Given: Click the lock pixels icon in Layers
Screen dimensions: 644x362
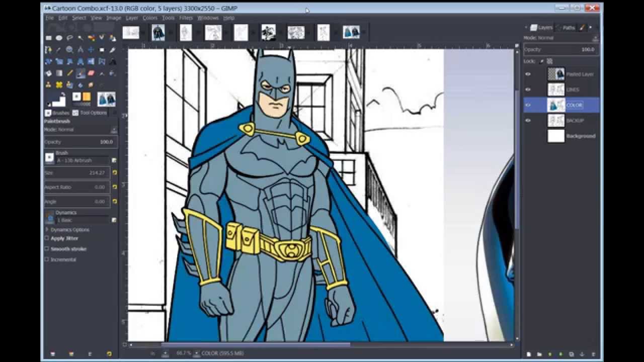Looking at the screenshot, I should (542, 61).
